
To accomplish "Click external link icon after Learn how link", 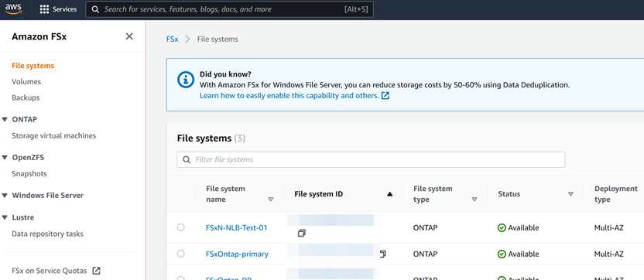I will click(385, 96).
